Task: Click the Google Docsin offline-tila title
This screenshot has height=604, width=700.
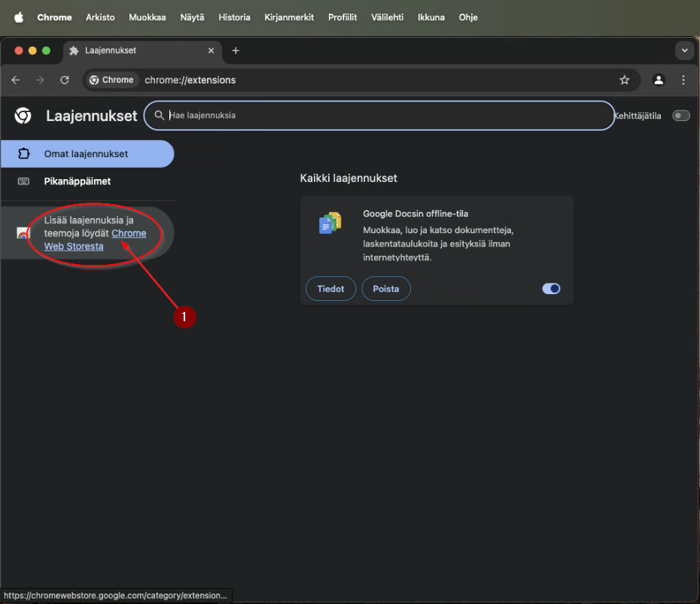Action: (415, 214)
